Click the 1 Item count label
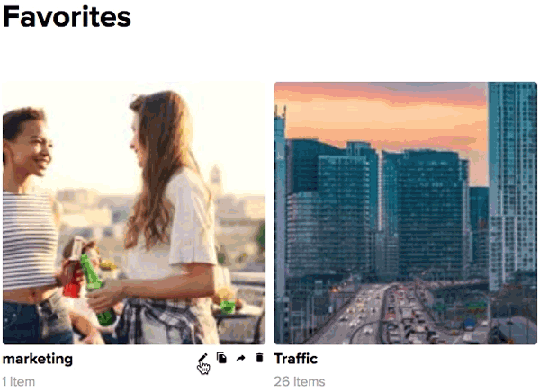The width and height of the screenshot is (540, 392). pyautogui.click(x=19, y=382)
